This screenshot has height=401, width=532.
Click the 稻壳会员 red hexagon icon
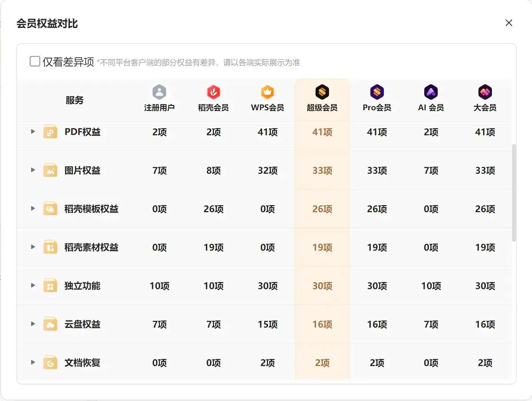click(x=213, y=92)
